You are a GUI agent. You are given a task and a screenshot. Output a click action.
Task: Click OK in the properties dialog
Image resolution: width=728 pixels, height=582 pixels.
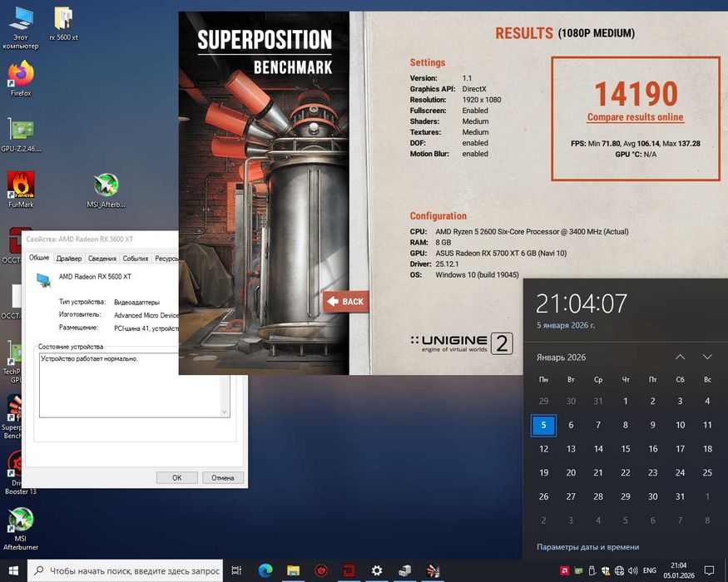click(177, 477)
